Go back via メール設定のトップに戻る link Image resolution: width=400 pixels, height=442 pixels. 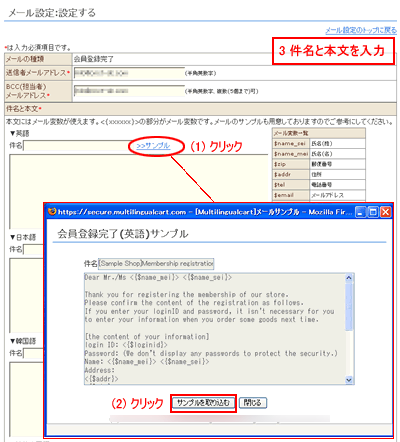point(361,31)
